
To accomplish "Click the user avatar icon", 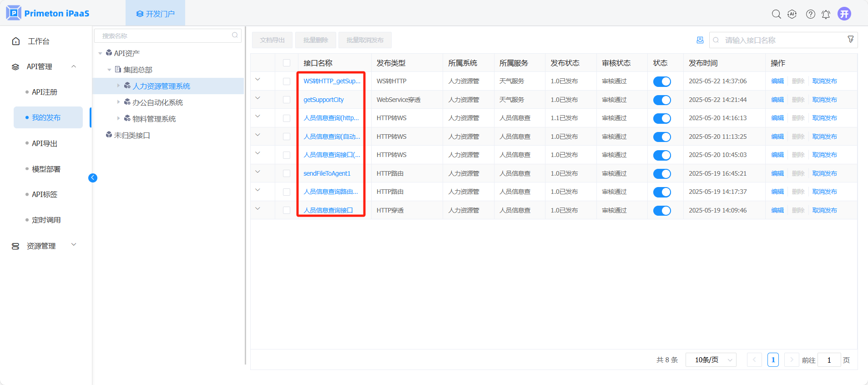I will click(844, 14).
